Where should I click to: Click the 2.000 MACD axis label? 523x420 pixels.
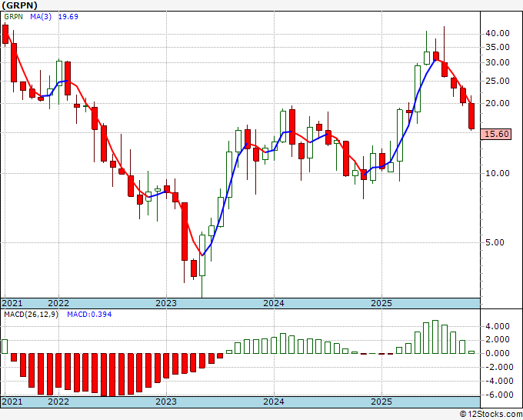coord(498,339)
